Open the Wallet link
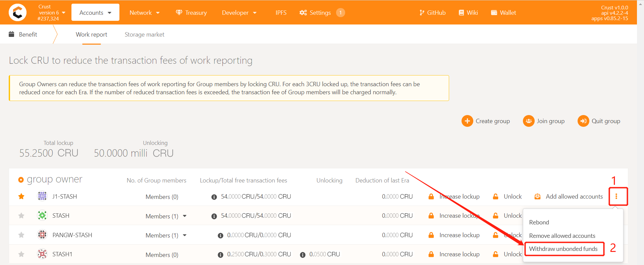 (x=503, y=12)
